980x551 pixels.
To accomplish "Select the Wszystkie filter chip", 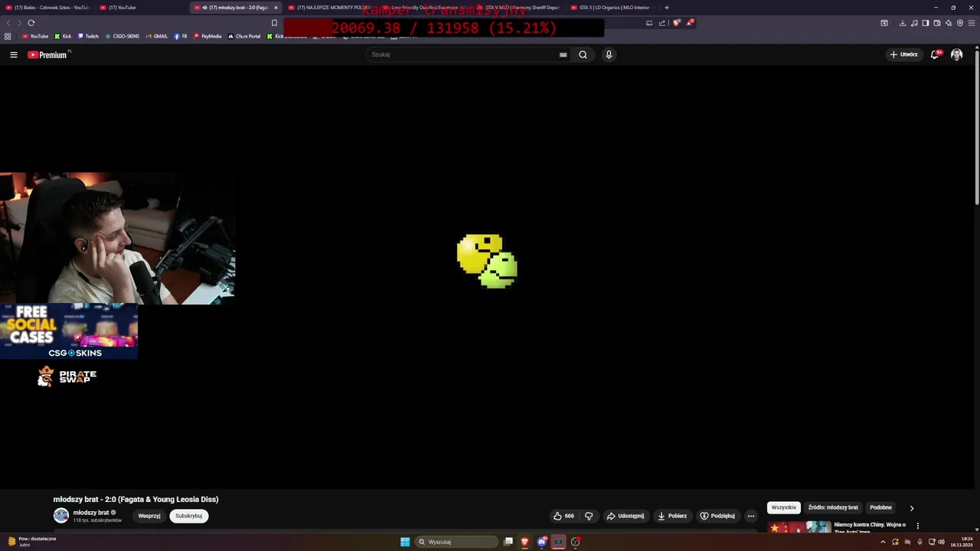I will pos(783,507).
